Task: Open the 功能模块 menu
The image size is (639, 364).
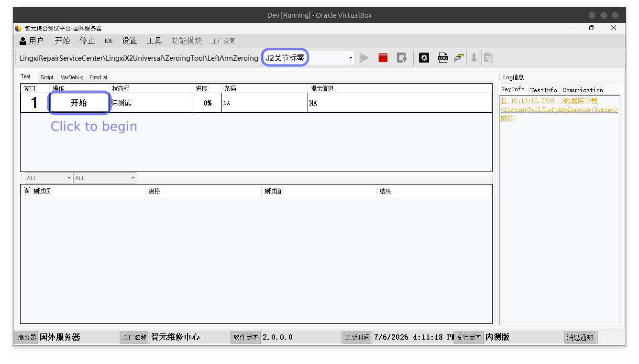Action: [187, 41]
